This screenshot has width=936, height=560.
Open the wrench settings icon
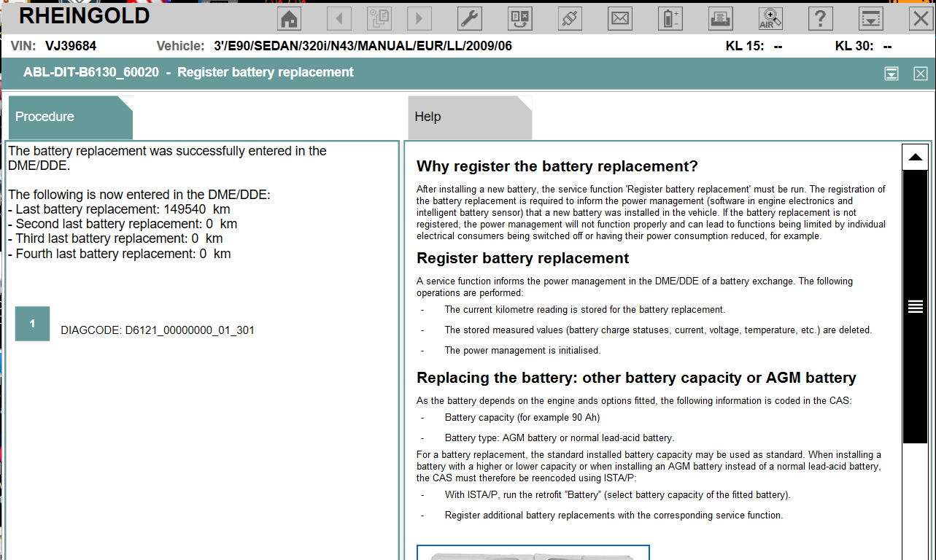click(x=469, y=18)
